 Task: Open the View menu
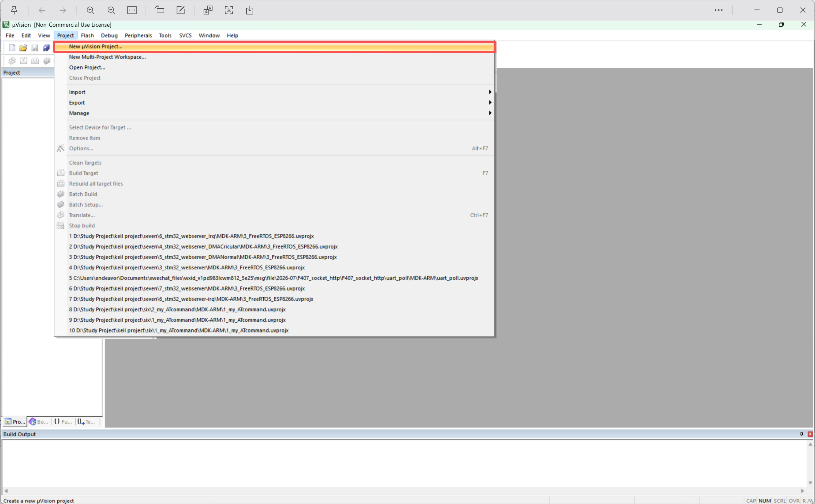point(44,35)
